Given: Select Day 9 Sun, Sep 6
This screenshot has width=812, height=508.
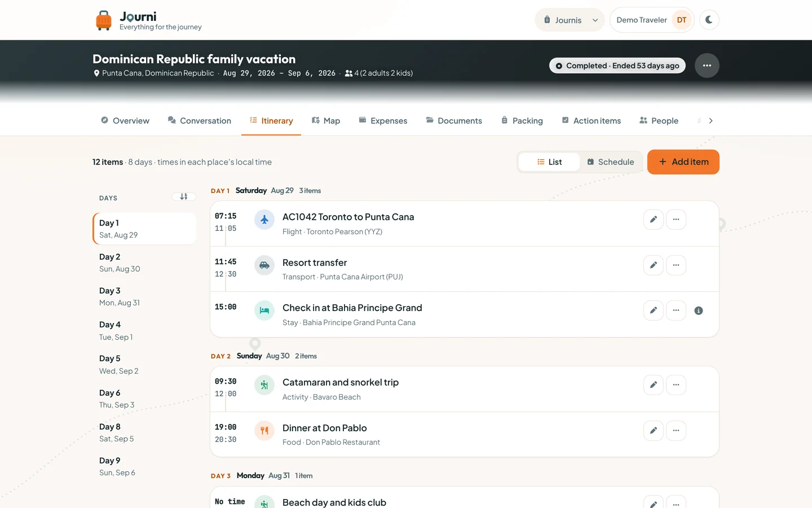Looking at the screenshot, I should point(144,466).
